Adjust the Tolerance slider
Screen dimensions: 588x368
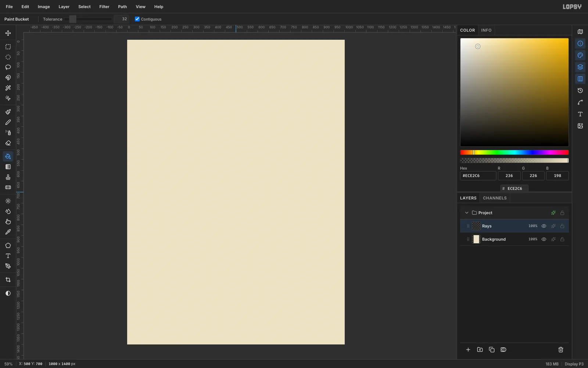(x=88, y=19)
